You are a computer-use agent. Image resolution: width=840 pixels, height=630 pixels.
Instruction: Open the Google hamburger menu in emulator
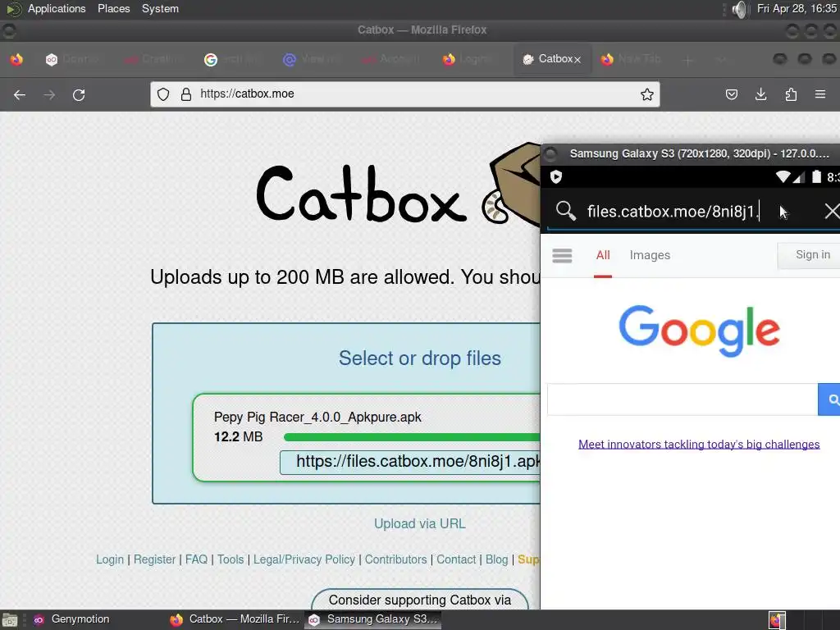[x=562, y=256]
